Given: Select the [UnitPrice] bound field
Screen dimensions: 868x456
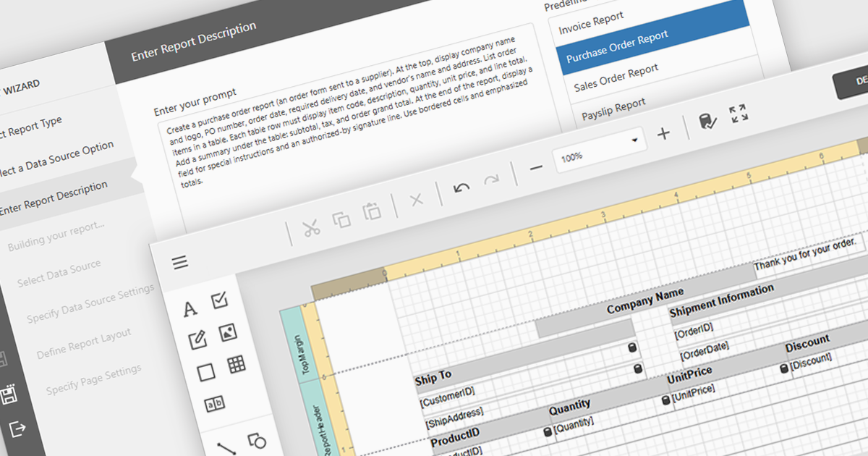Looking at the screenshot, I should [693, 394].
